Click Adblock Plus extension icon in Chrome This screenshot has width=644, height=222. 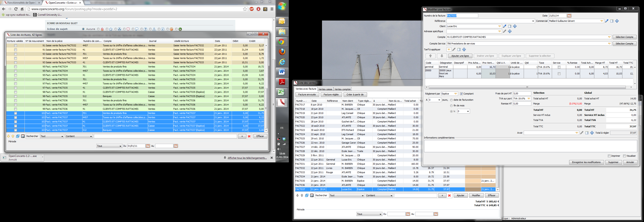pos(252,9)
